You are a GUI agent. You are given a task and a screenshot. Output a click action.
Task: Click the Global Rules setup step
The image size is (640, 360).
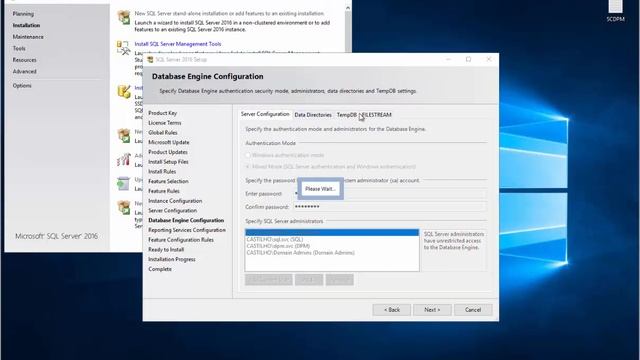click(x=163, y=133)
